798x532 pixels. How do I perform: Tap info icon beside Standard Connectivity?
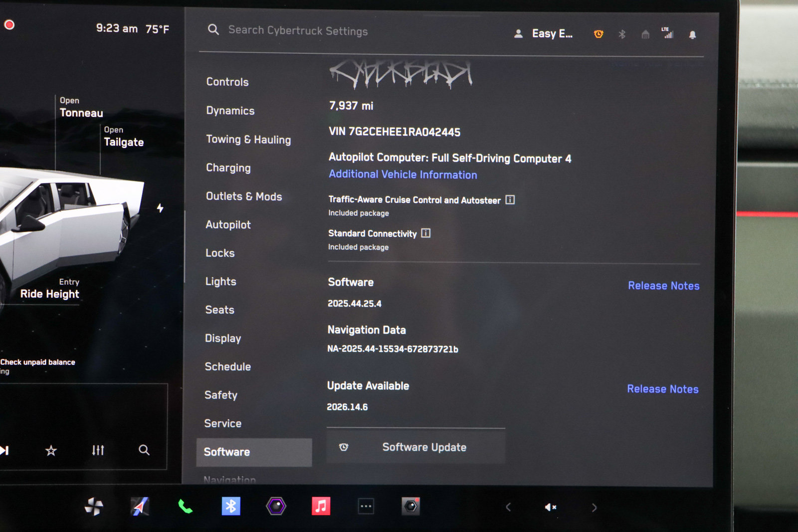click(x=425, y=233)
